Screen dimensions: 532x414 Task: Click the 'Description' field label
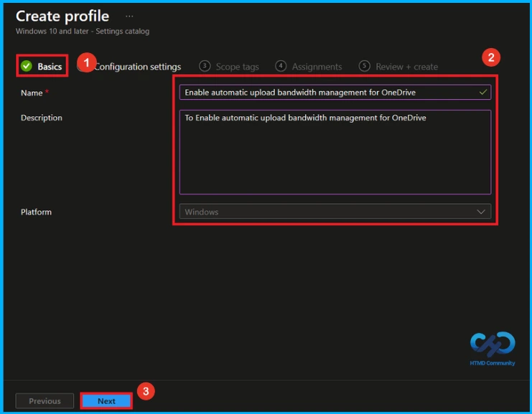42,118
